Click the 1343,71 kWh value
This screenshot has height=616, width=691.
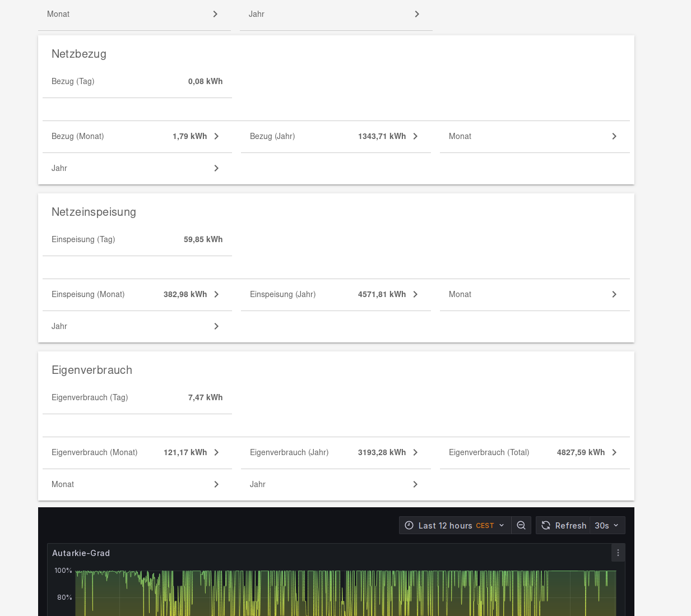(x=382, y=136)
